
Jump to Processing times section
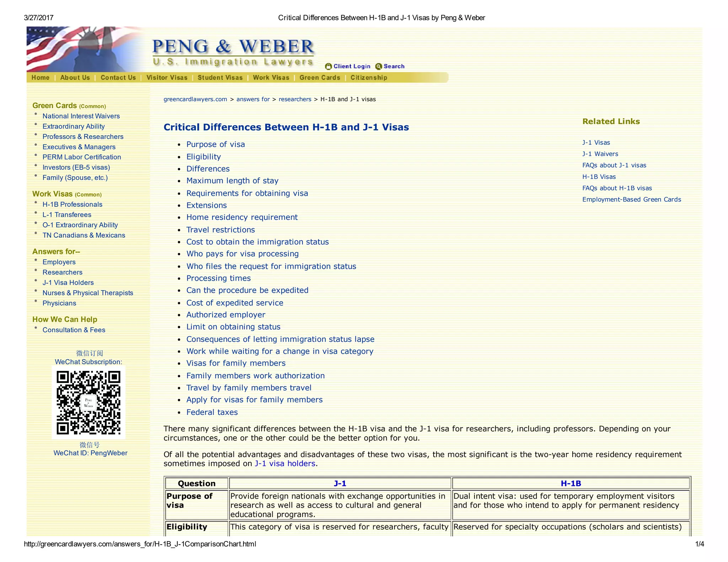(218, 278)
